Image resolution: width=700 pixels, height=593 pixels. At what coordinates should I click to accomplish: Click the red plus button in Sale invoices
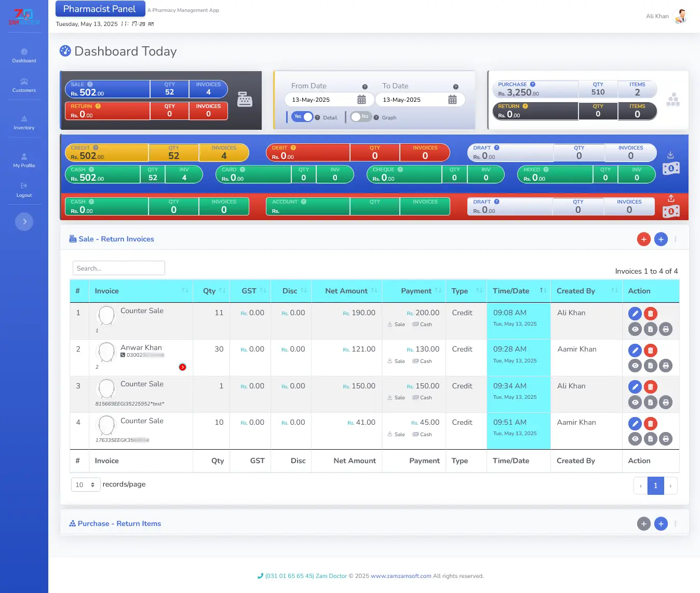pyautogui.click(x=643, y=239)
